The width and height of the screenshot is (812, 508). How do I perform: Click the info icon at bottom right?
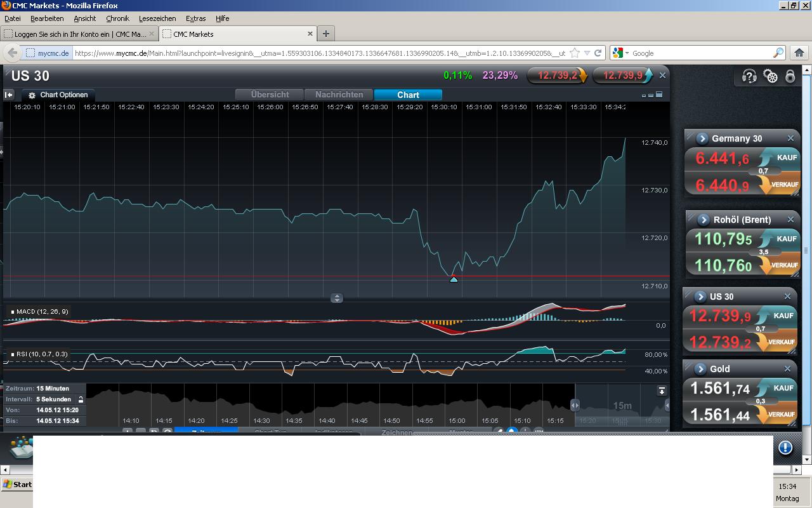[x=785, y=448]
